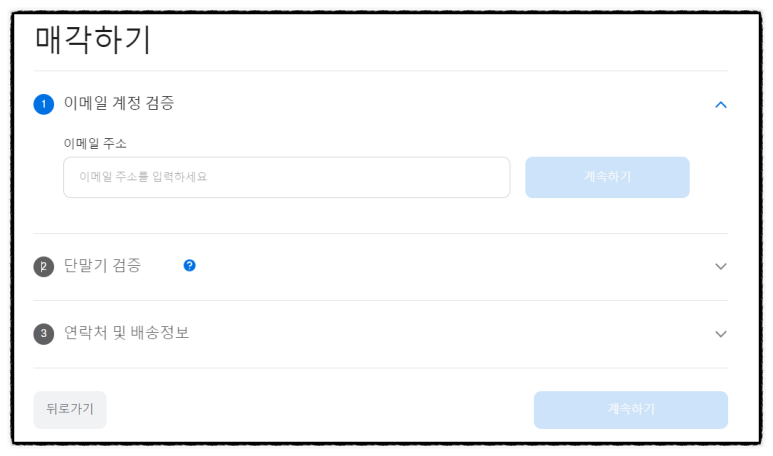773x456 pixels.
Task: Select the 이메일 계정 검증 step title
Action: 119,103
